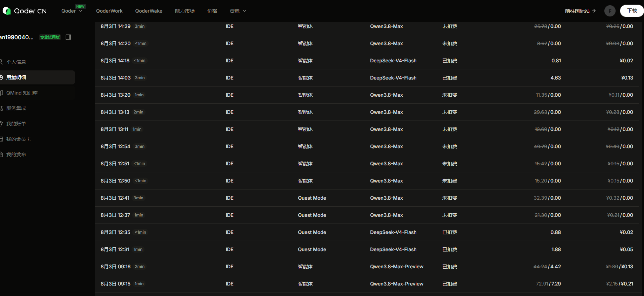Click the 1.88 credits value

(556, 249)
